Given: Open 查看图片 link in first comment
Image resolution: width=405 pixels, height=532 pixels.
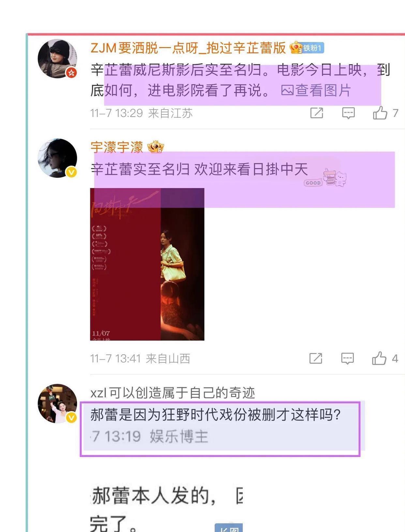Looking at the screenshot, I should tap(316, 90).
